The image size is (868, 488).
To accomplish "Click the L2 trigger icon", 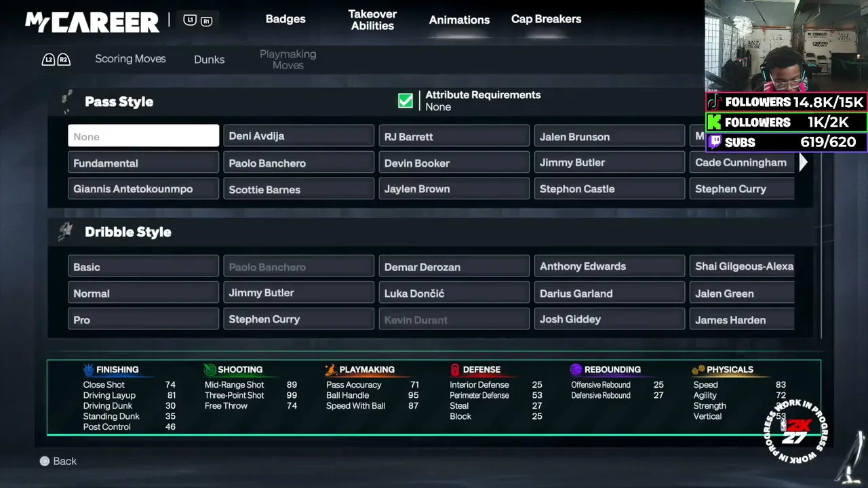I will click(x=48, y=60).
